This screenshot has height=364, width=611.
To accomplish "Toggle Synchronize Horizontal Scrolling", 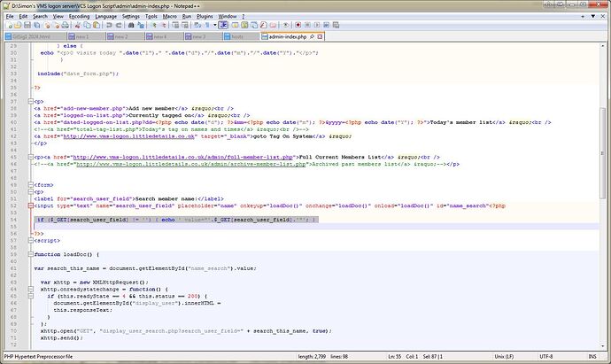I will [185, 25].
